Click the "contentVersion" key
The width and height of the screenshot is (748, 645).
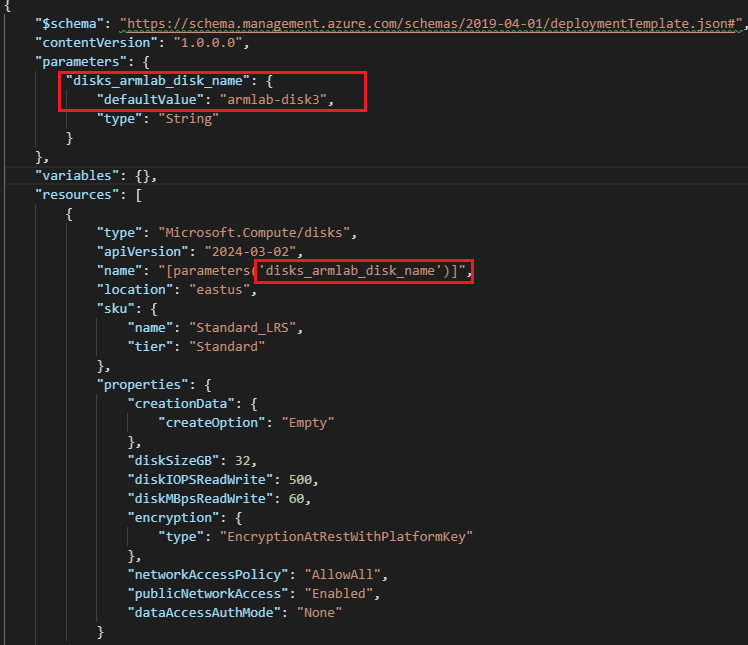tap(96, 43)
